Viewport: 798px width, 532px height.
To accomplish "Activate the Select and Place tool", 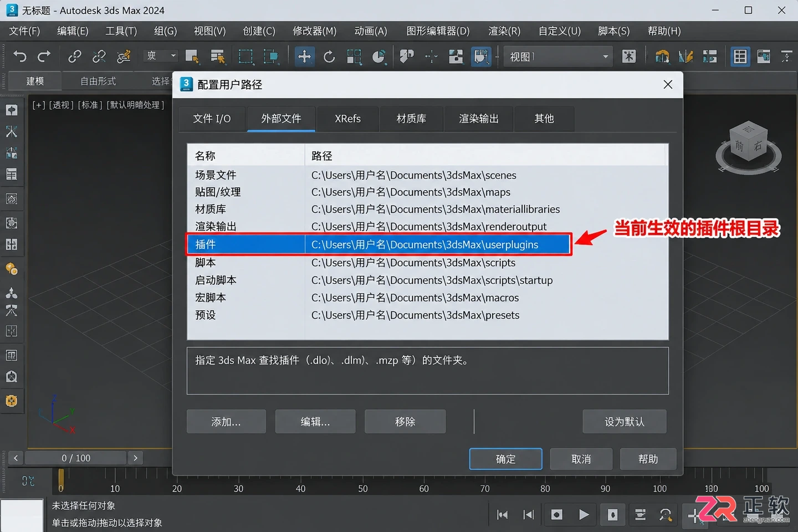I will point(378,56).
